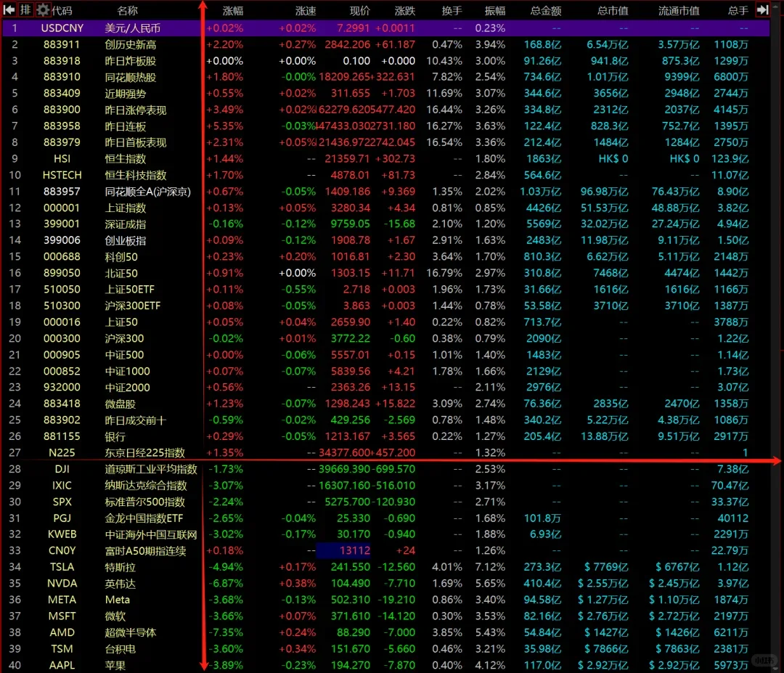Select the N225 东京日经225指数 row
The image size is (784, 673).
[386, 452]
